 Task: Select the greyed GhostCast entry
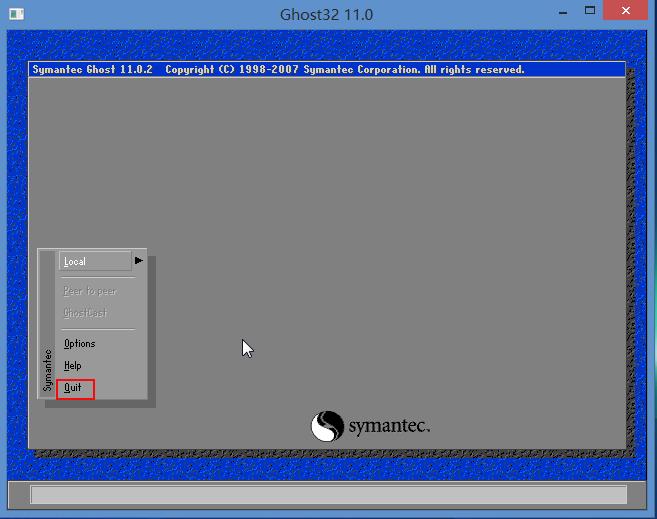(85, 312)
